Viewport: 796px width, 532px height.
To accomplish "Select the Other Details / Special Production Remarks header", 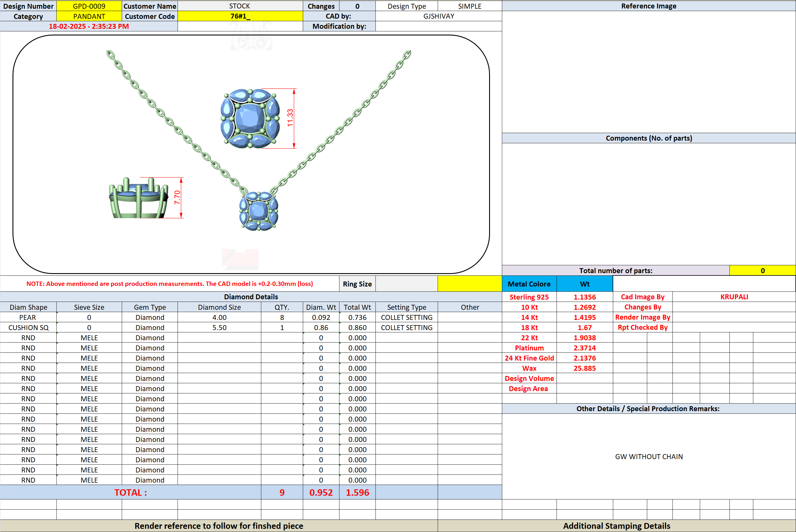I will coord(648,409).
